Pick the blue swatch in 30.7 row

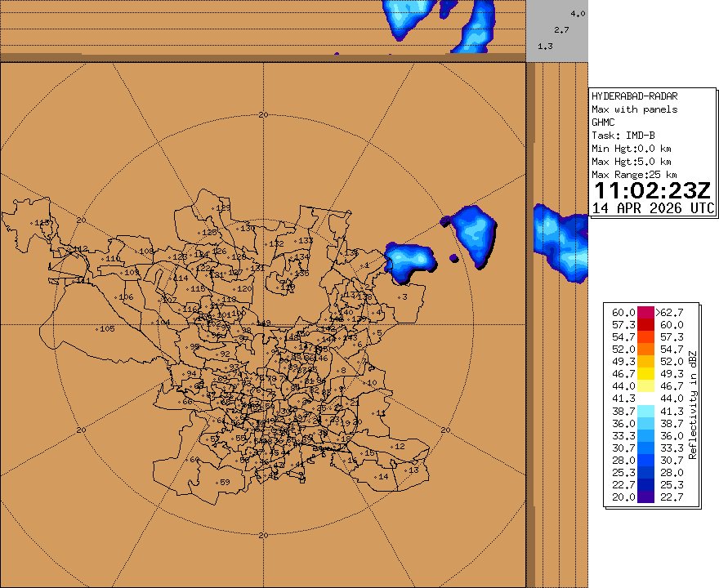645,448
